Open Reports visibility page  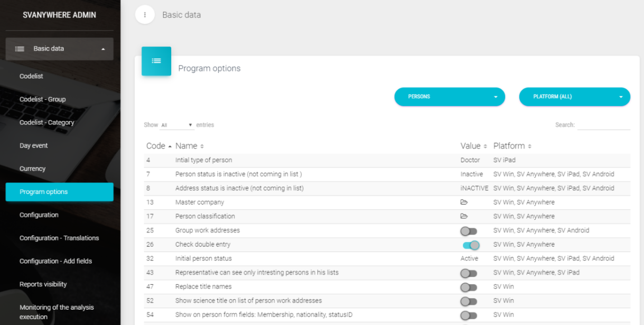tap(43, 284)
